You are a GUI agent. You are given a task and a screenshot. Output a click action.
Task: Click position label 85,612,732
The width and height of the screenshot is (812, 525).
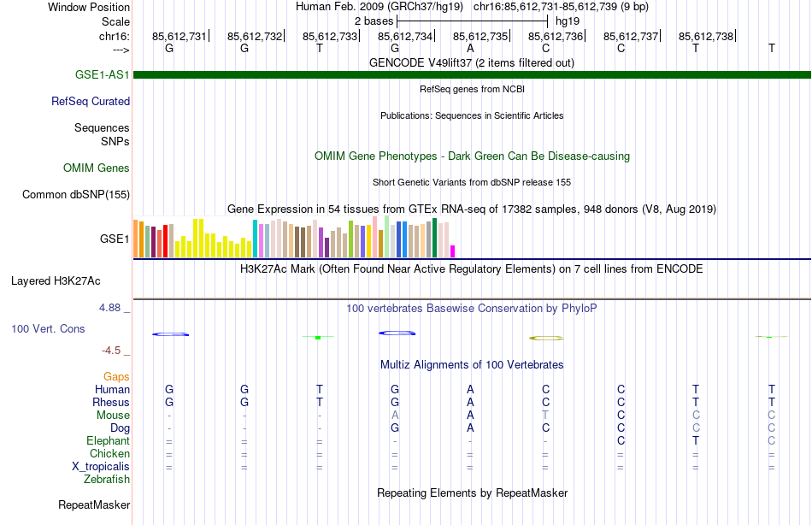click(x=255, y=36)
